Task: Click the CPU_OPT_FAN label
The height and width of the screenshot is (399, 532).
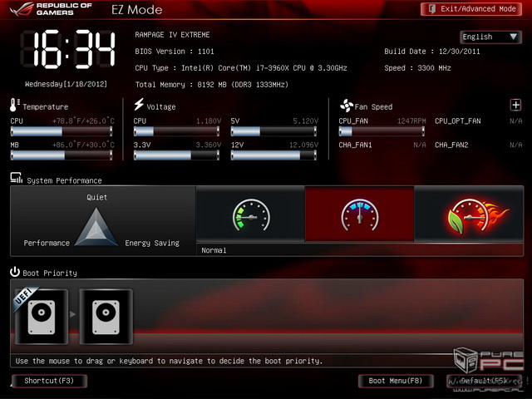Action: pos(458,121)
